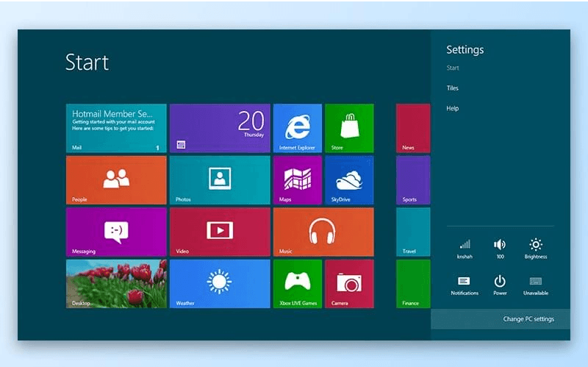Open the Desktop tile with tulips
This screenshot has height=367, width=588.
click(116, 284)
